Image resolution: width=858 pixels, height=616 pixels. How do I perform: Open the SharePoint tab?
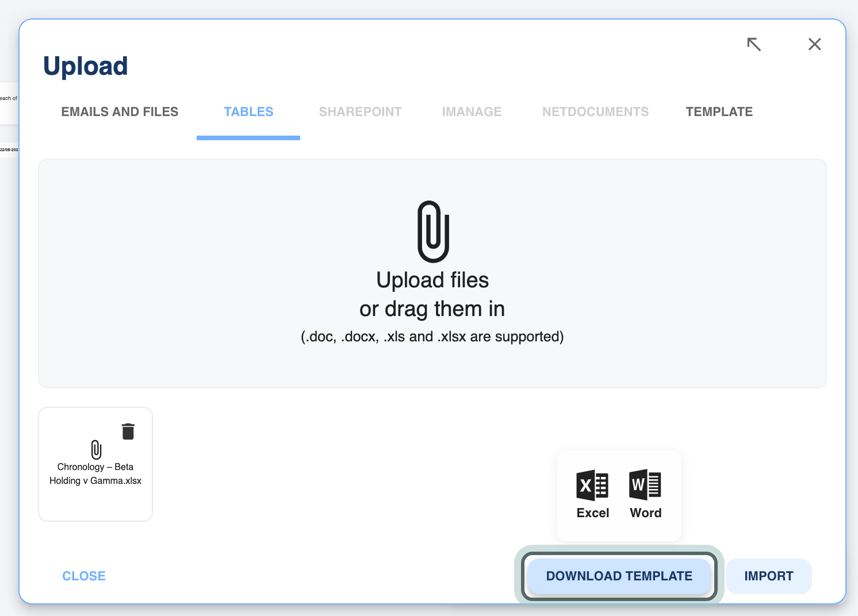click(x=361, y=112)
